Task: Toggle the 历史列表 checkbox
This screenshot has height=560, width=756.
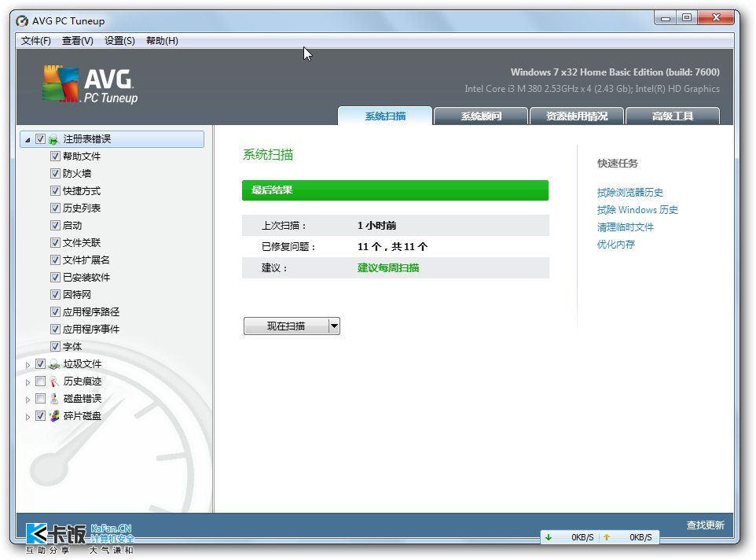Action: point(55,208)
